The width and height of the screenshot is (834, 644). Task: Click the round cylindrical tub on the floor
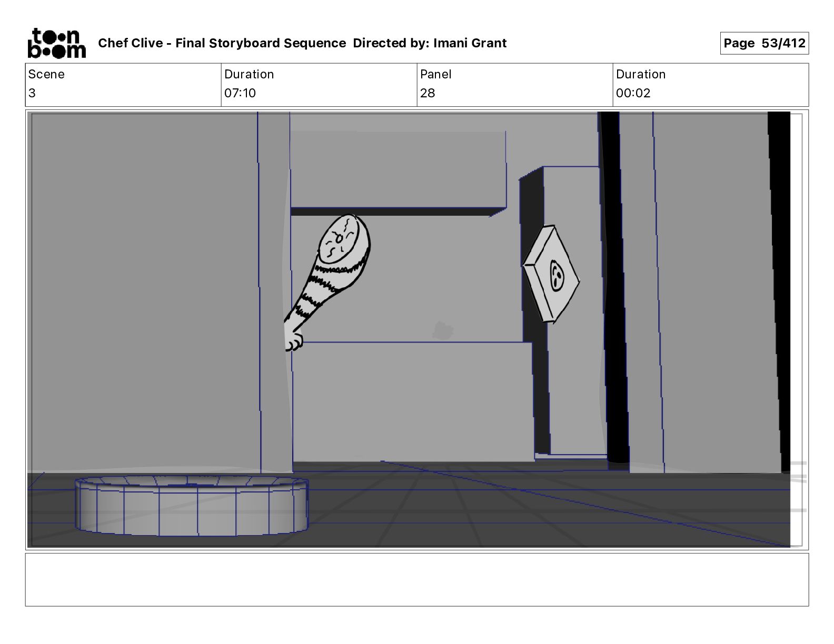click(x=192, y=506)
